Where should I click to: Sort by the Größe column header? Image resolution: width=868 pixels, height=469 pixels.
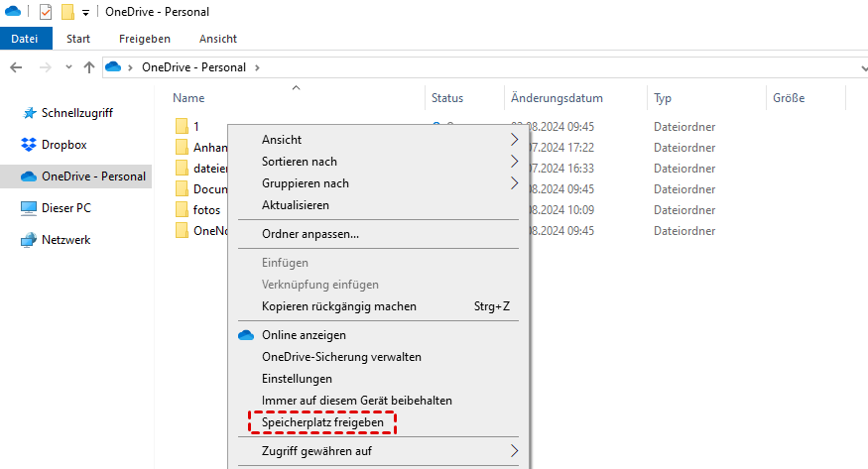(789, 98)
